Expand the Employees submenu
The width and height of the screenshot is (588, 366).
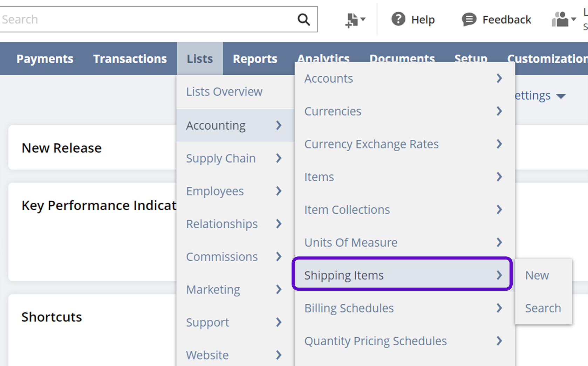coord(234,191)
